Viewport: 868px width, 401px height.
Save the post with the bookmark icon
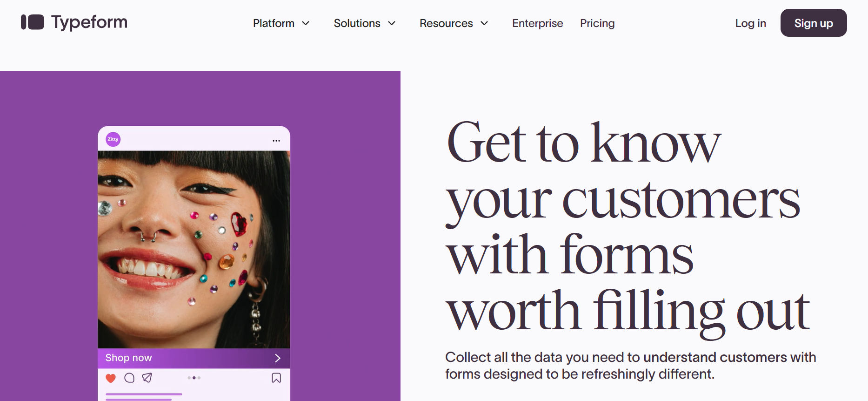click(x=277, y=378)
